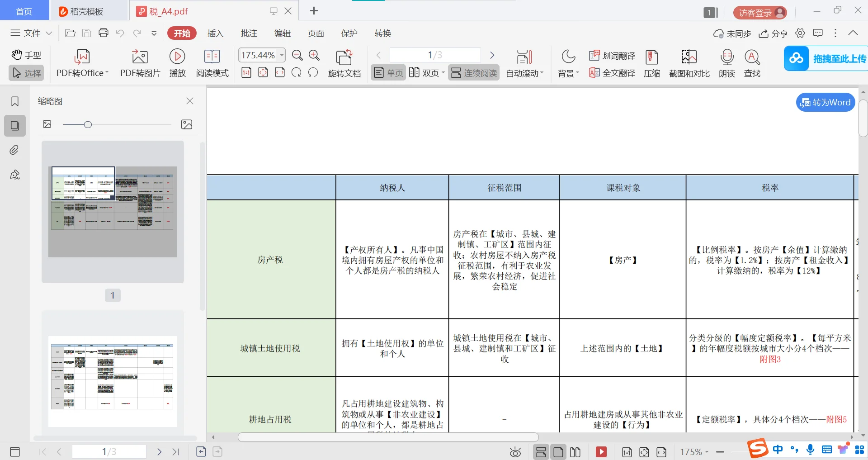Image resolution: width=868 pixels, height=460 pixels.
Task: Click the 转为Word button
Action: [x=825, y=102]
